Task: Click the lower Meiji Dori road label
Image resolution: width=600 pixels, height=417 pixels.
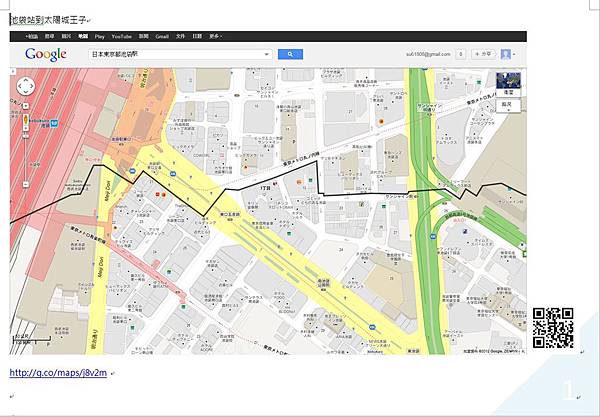Action: [x=101, y=267]
